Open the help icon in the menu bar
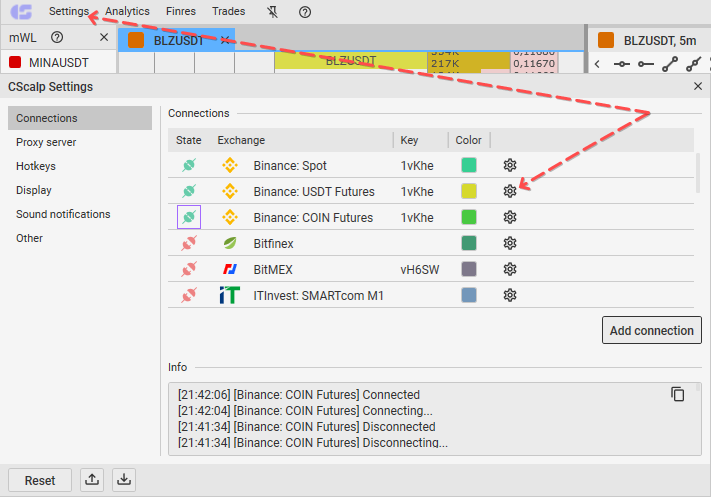This screenshot has width=711, height=497. click(x=305, y=12)
